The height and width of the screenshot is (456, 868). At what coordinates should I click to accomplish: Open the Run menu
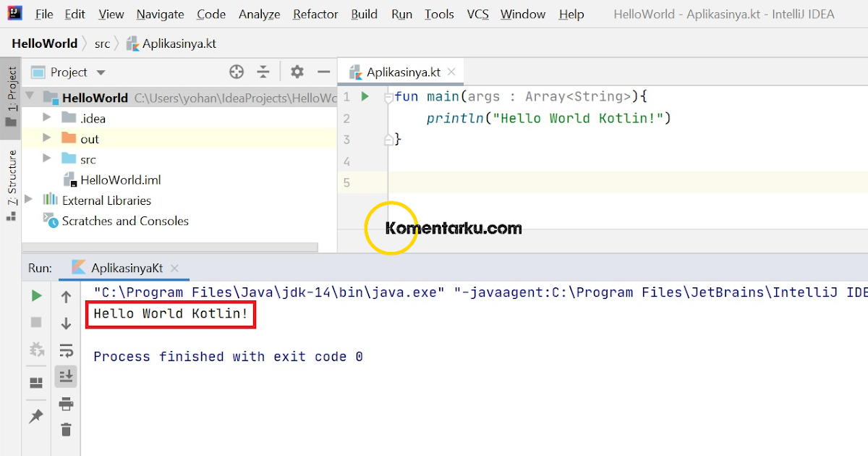[x=401, y=14]
